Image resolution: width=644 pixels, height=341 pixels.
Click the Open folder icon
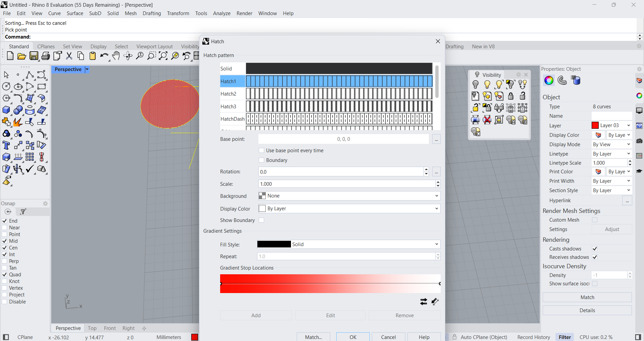[22, 56]
